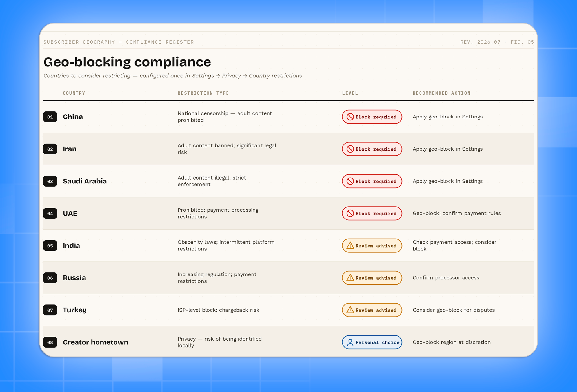Click 'ISP-level block; chargeback risk' text
The width and height of the screenshot is (577, 392).
(x=218, y=310)
